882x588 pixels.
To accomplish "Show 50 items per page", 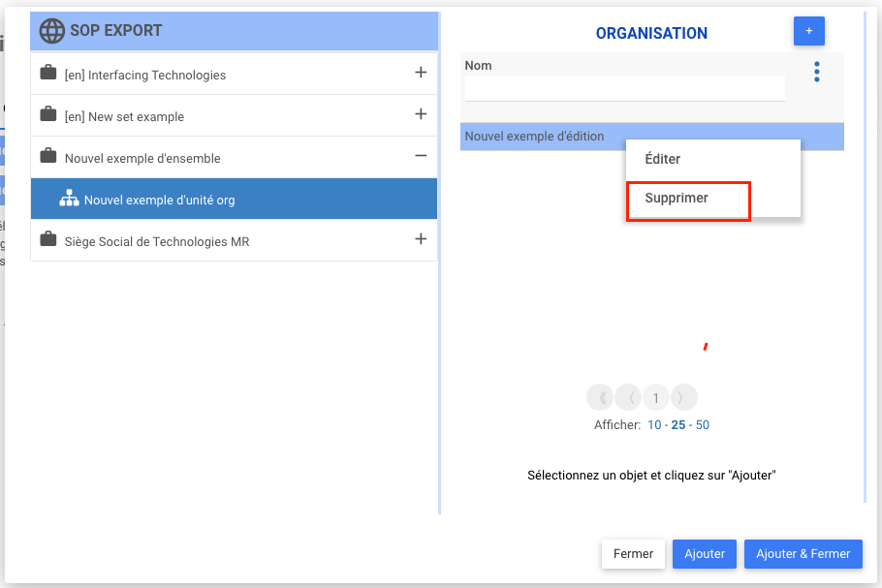I will coord(703,425).
